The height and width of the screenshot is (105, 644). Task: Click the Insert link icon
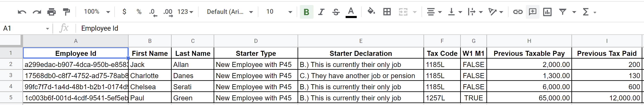pos(517,12)
